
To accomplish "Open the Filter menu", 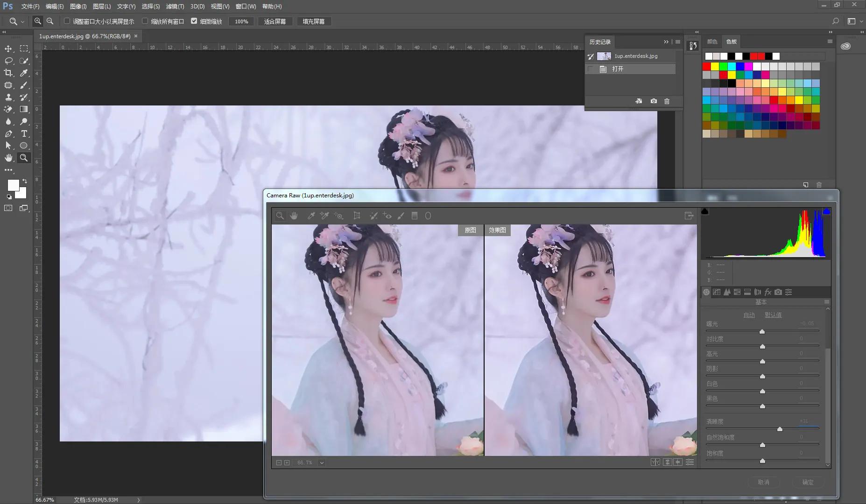I will point(175,7).
